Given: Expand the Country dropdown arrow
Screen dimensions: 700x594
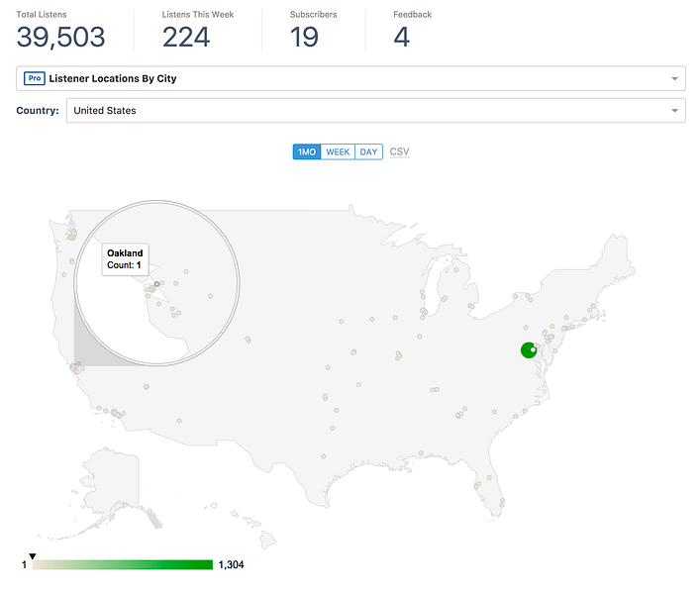Looking at the screenshot, I should [x=674, y=111].
